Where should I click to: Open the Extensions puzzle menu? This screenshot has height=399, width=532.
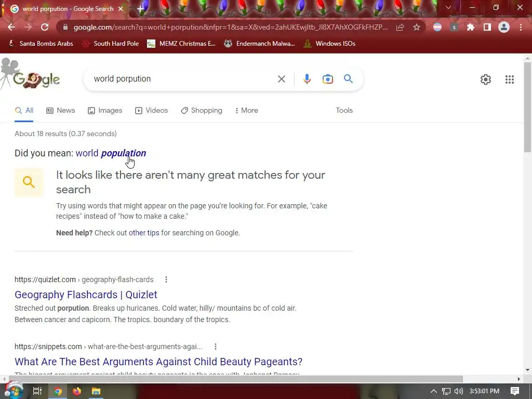click(471, 27)
